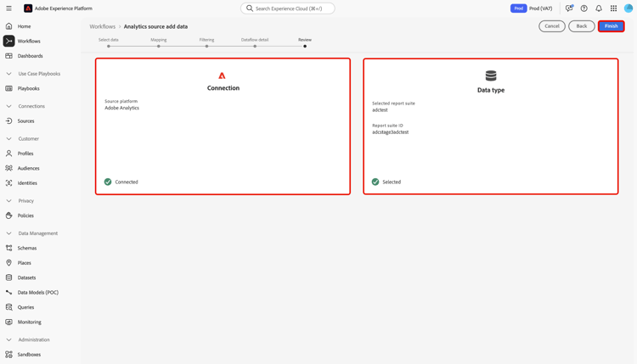Click the 'adctest' selected report suite value
Image resolution: width=637 pixels, height=364 pixels.
coord(380,110)
